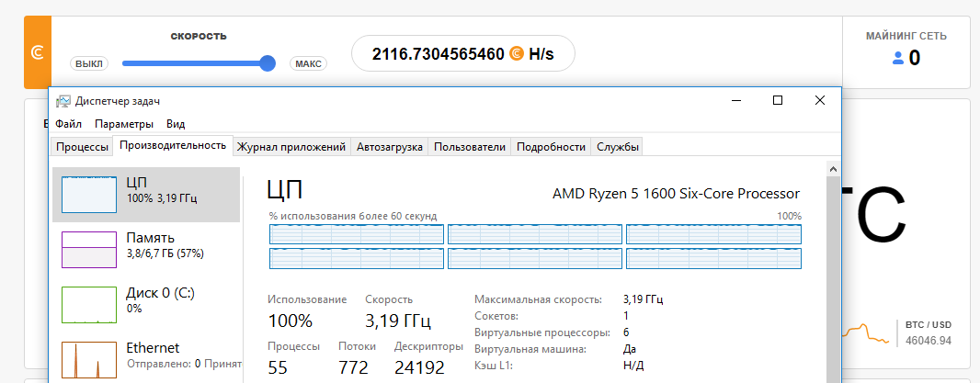
Task: Switch to the Журнал приложений tab
Action: (291, 148)
